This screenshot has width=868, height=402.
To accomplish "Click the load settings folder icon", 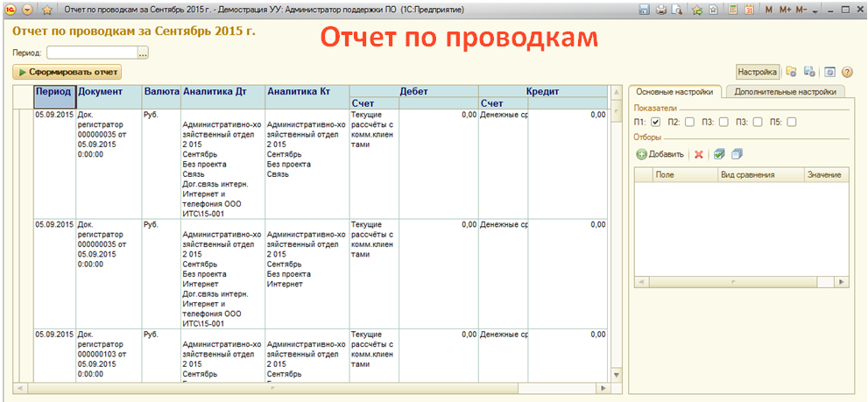I will click(792, 72).
